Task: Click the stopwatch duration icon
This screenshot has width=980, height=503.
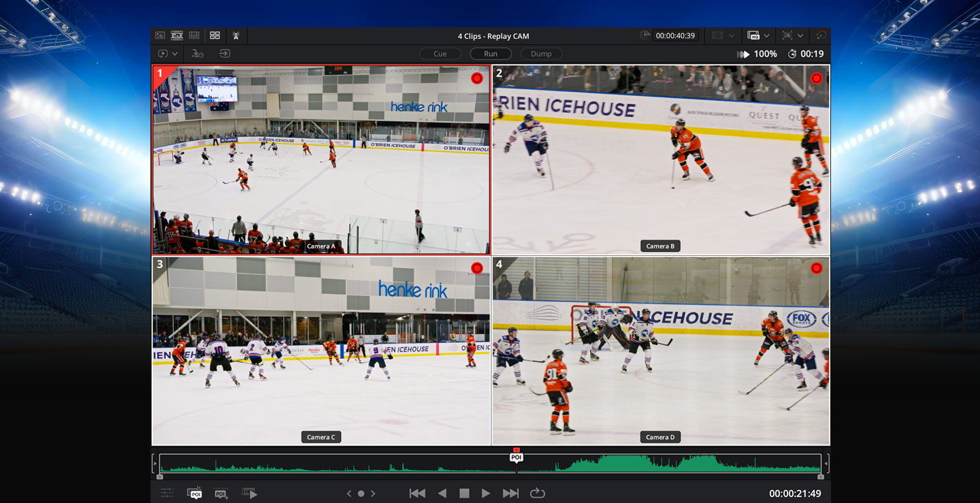Action: [791, 54]
